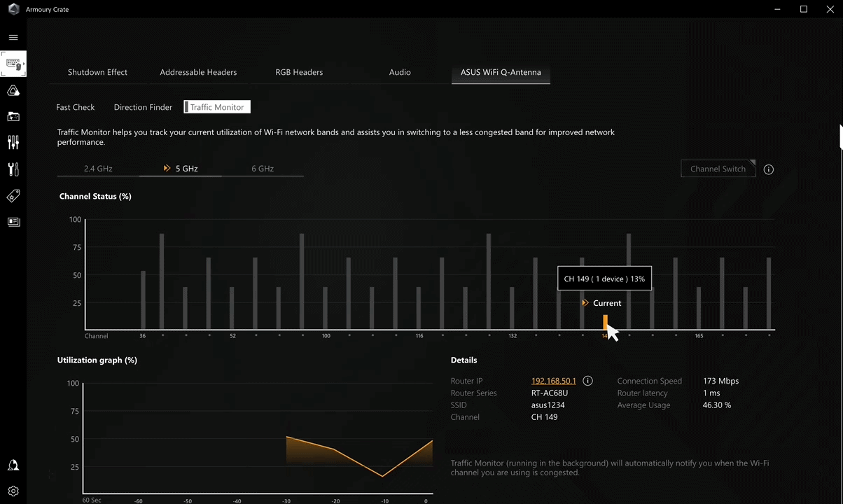Click the Average Usage value 46.30 %
Screen dimensions: 843x504
click(717, 405)
